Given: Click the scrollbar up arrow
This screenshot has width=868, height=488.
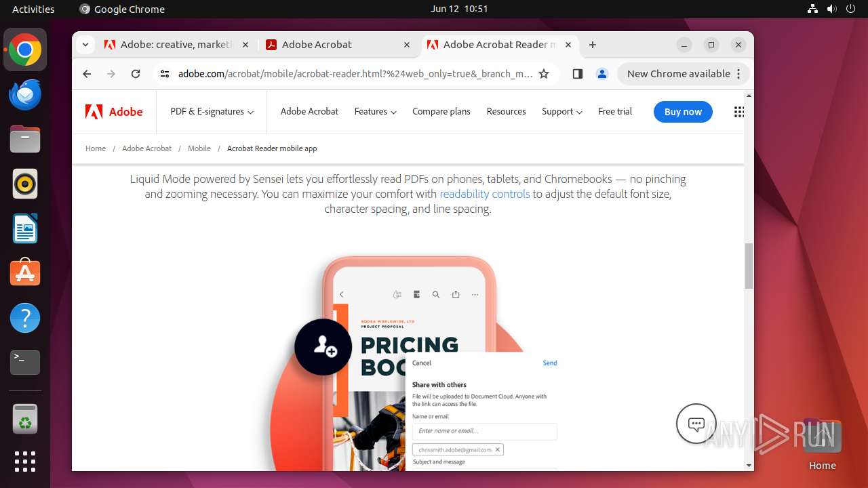Looking at the screenshot, I should pyautogui.click(x=749, y=95).
